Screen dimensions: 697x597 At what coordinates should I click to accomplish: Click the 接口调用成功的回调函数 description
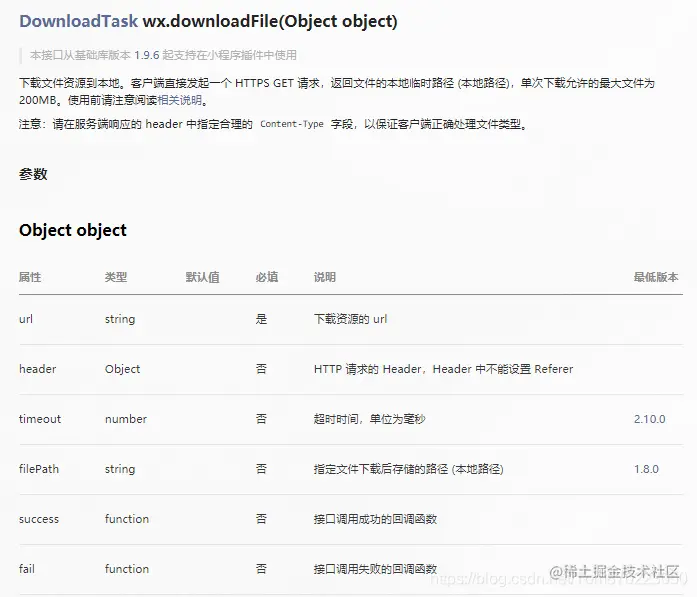click(376, 519)
